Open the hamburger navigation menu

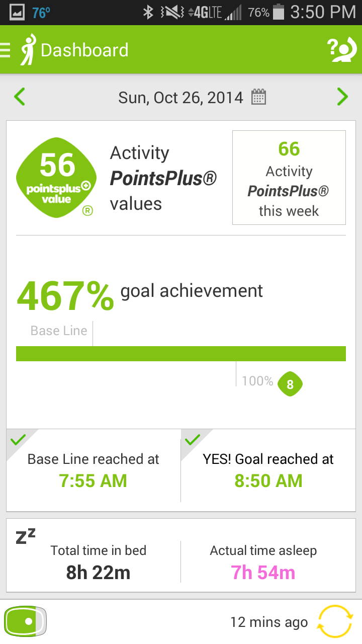point(6,50)
